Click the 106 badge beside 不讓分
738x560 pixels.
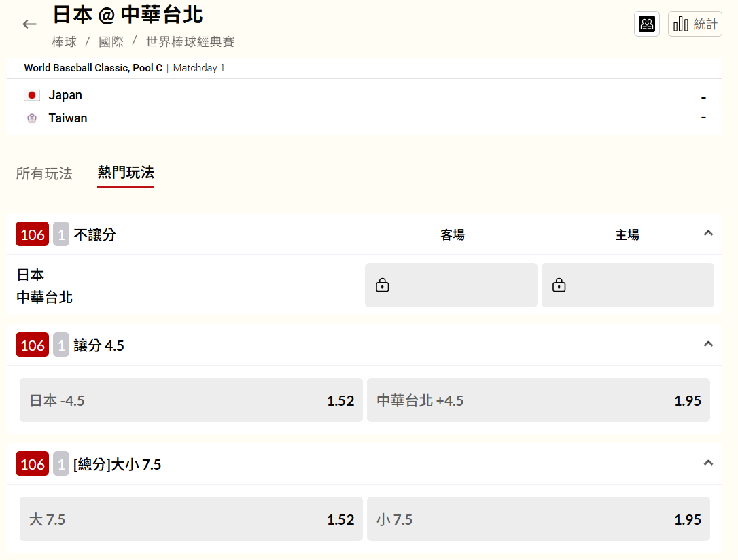32,234
